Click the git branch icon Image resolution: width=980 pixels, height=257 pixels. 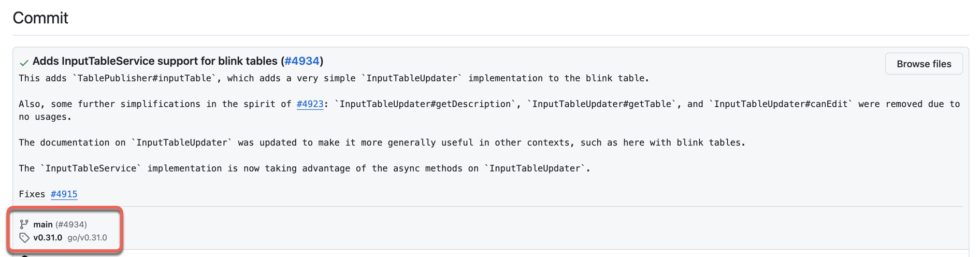point(24,224)
